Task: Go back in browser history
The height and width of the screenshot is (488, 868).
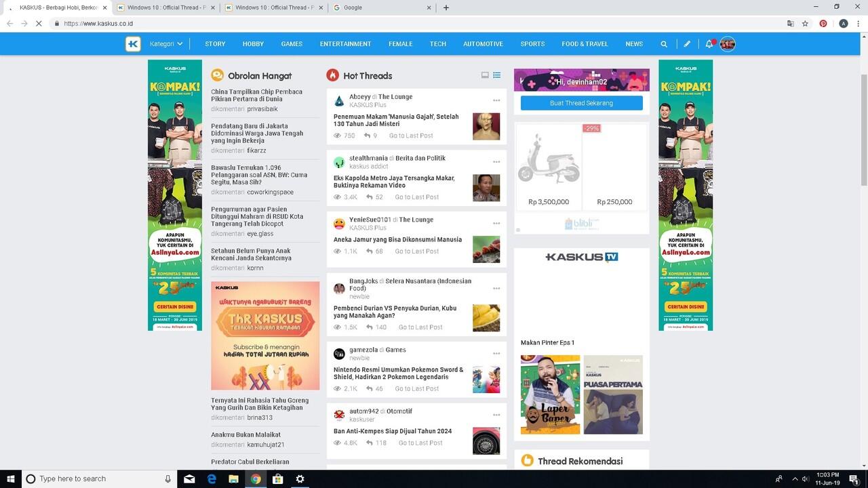Action: pyautogui.click(x=9, y=23)
